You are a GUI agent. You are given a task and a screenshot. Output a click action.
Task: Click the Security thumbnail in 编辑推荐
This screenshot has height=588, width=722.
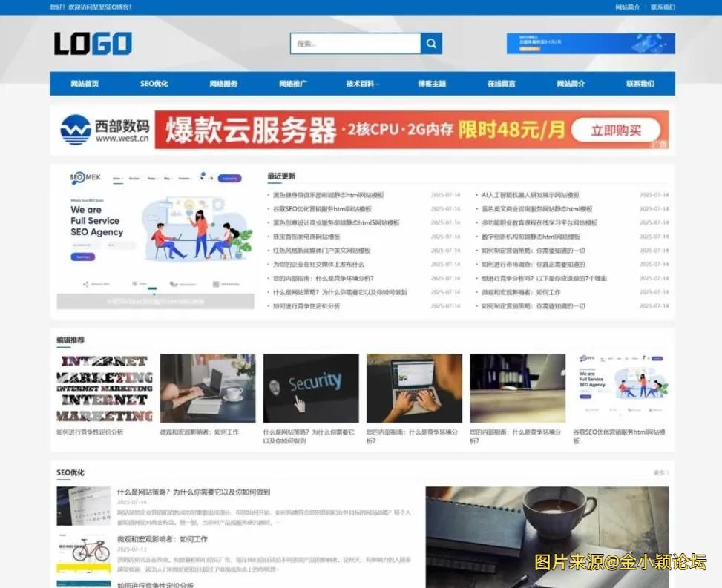(x=311, y=388)
